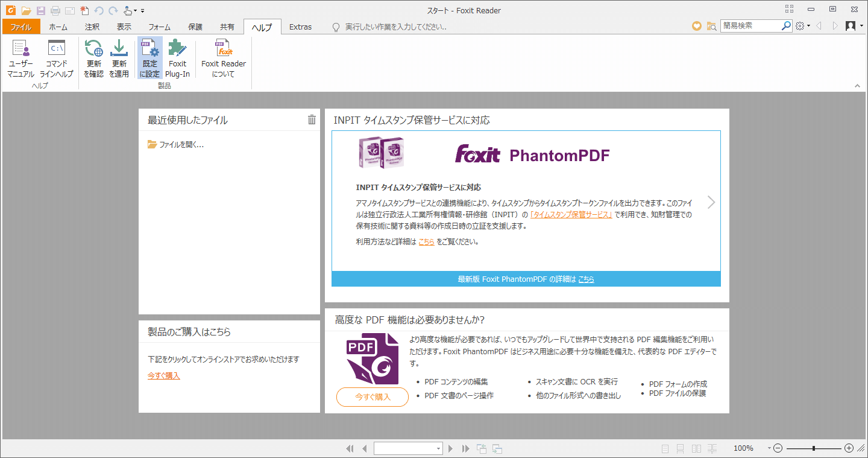Click the Print icon in quick access toolbar

[x=55, y=10]
